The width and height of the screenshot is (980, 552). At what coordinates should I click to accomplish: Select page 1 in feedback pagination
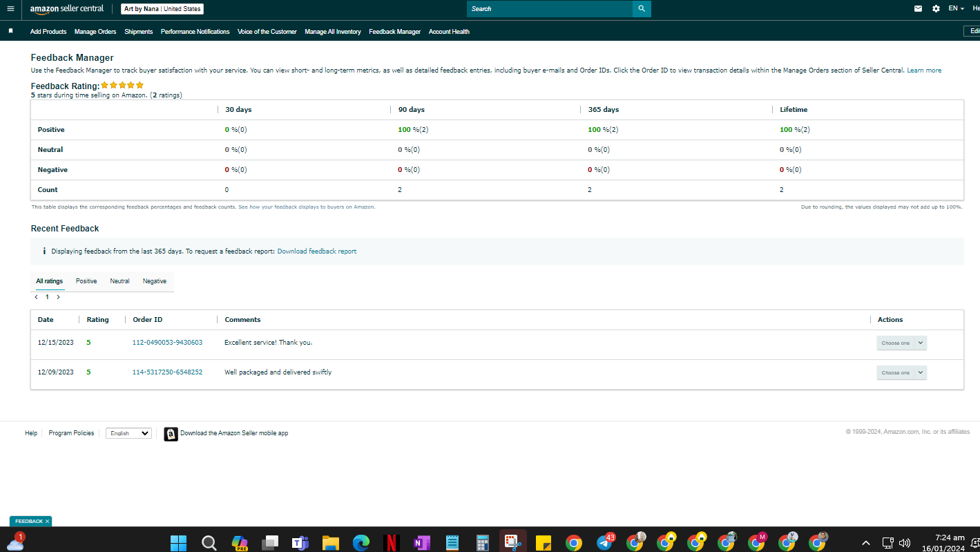(x=47, y=297)
